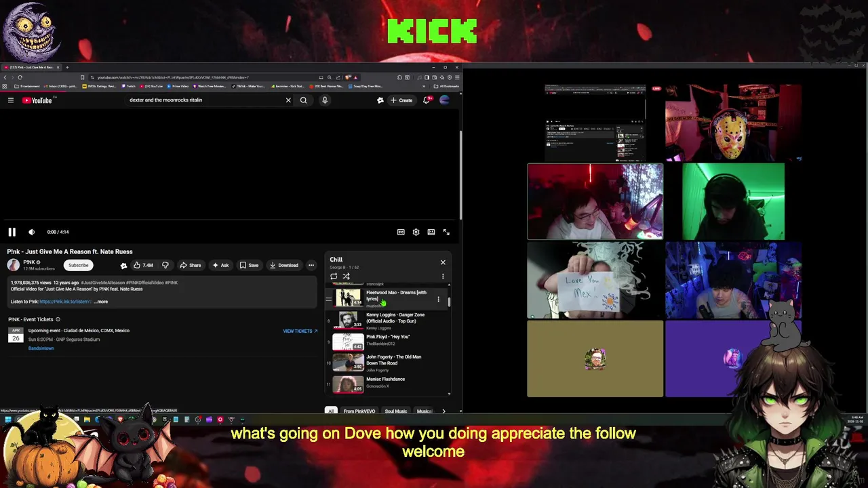Image resolution: width=868 pixels, height=488 pixels.
Task: Toggle loop playlist
Action: click(x=334, y=276)
